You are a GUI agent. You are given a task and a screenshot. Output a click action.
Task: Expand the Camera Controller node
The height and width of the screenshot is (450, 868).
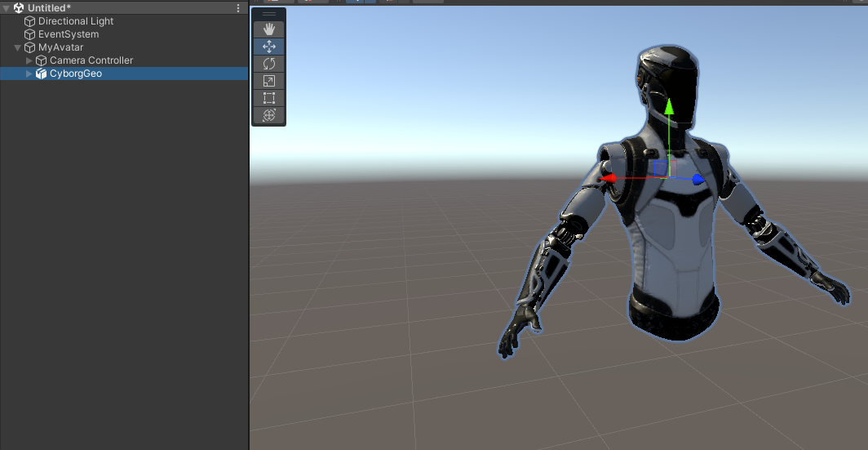30,60
